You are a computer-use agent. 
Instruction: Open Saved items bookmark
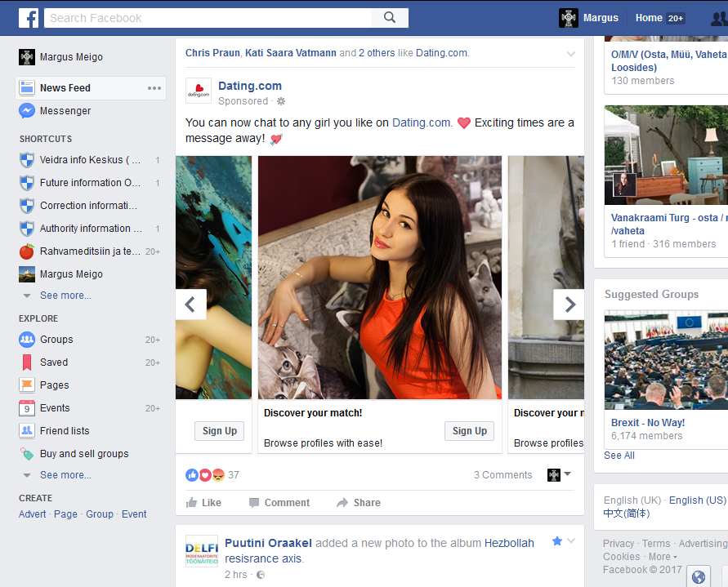(x=27, y=362)
